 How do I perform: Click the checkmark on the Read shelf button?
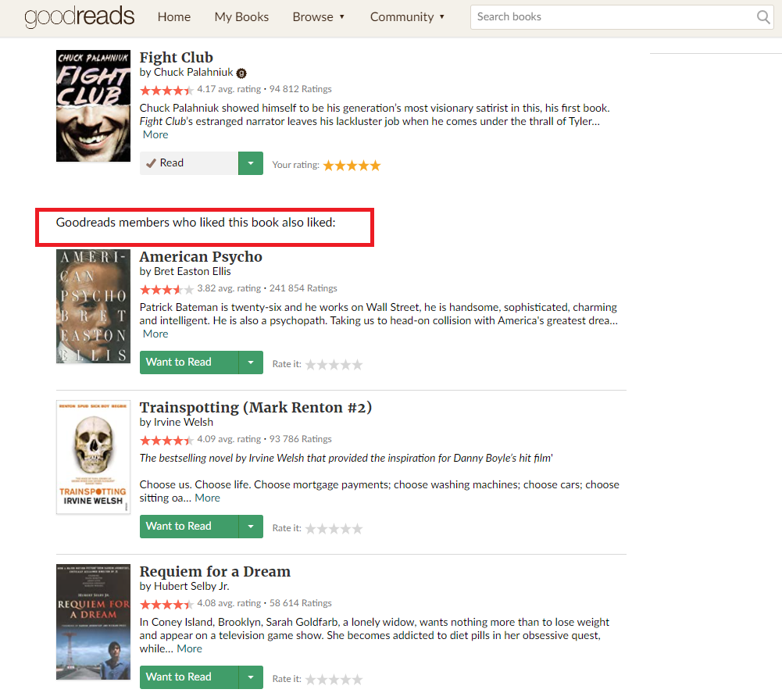[151, 163]
